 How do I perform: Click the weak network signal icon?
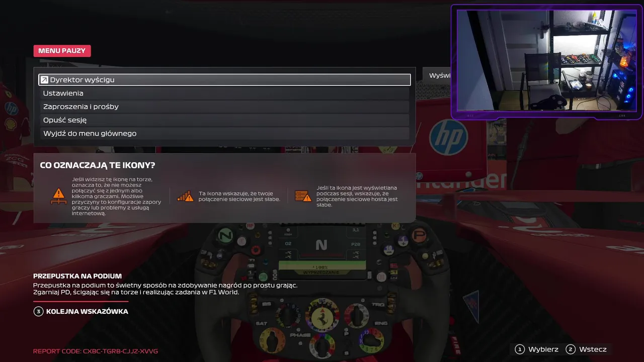(x=185, y=196)
